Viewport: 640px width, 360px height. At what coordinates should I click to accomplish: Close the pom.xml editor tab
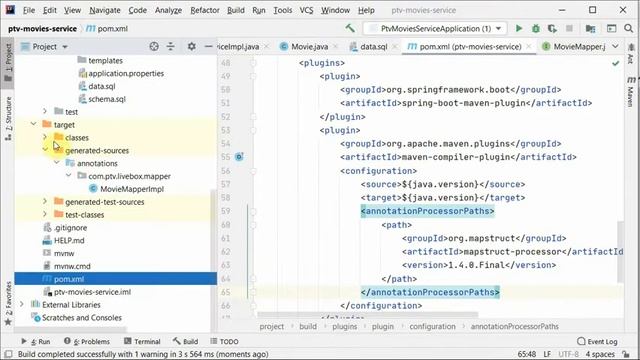(529, 47)
